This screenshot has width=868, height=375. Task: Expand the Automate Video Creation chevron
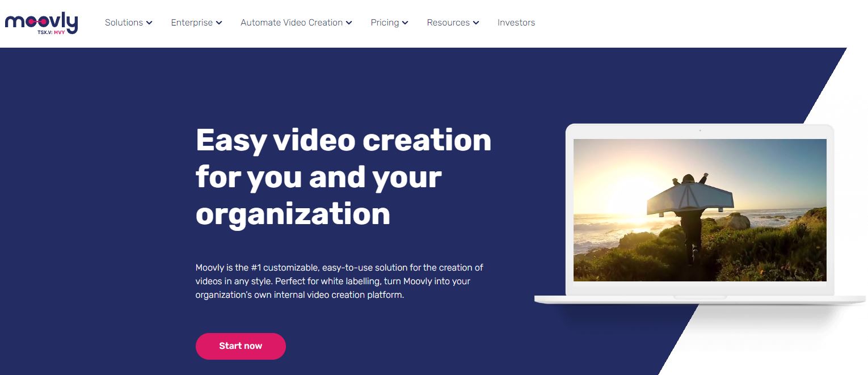349,23
